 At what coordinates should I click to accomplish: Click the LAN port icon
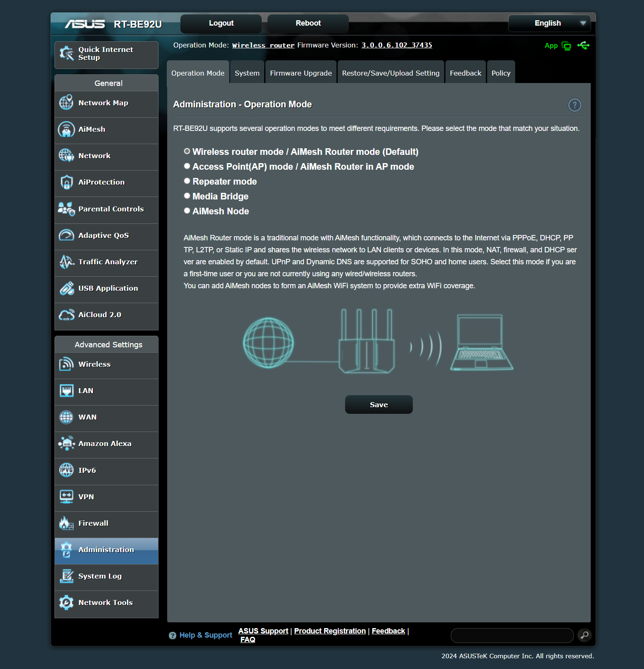[66, 391]
